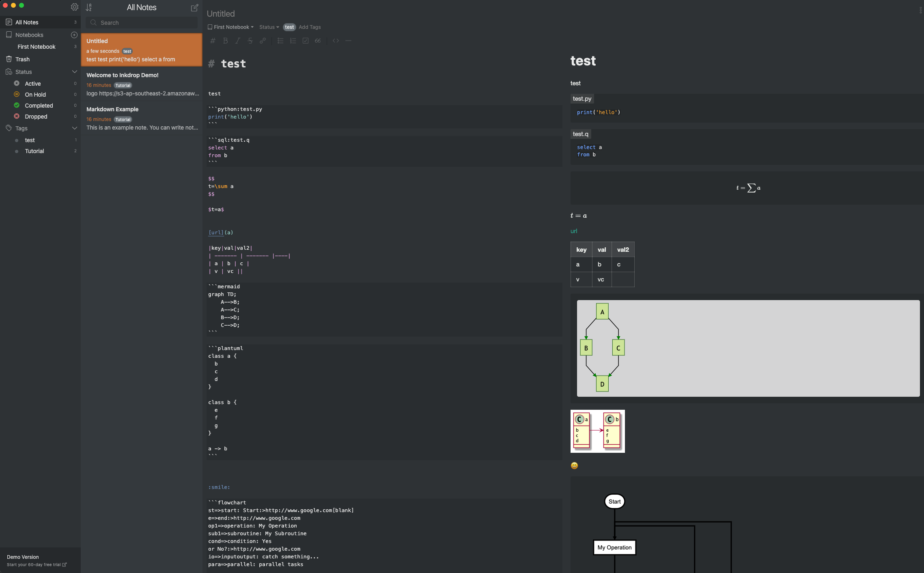Click the val2 table header in preview
The width and height of the screenshot is (924, 573).
(x=623, y=250)
